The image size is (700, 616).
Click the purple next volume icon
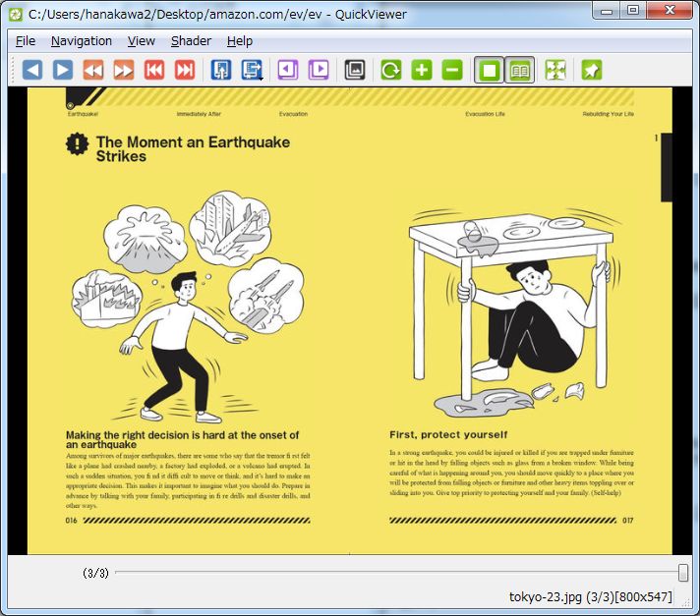(x=319, y=70)
